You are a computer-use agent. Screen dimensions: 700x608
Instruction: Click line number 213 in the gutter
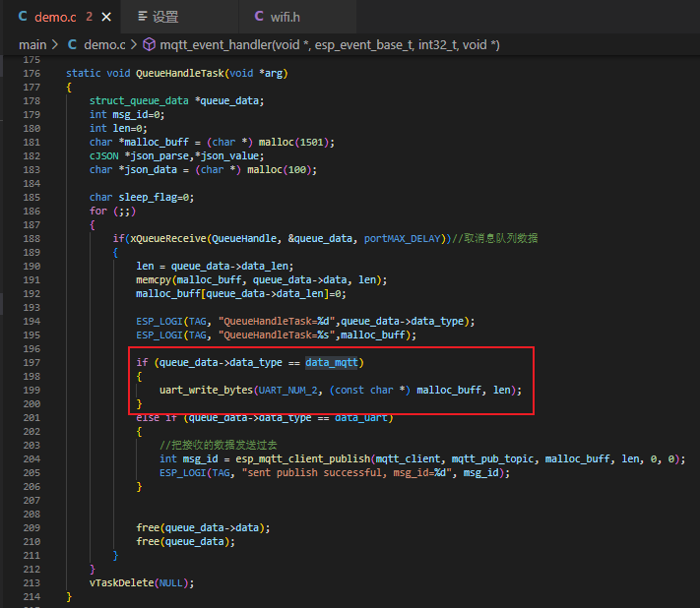[32, 583]
